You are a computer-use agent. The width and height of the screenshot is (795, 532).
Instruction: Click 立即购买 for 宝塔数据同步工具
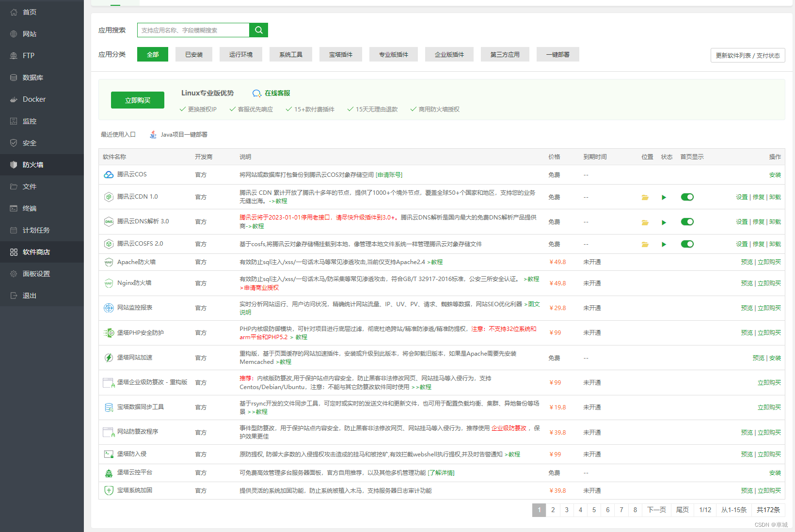pos(769,407)
